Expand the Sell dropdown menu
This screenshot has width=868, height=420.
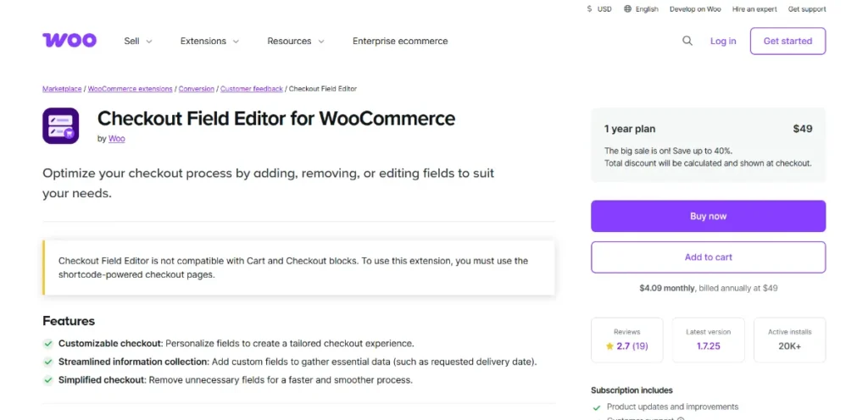138,41
